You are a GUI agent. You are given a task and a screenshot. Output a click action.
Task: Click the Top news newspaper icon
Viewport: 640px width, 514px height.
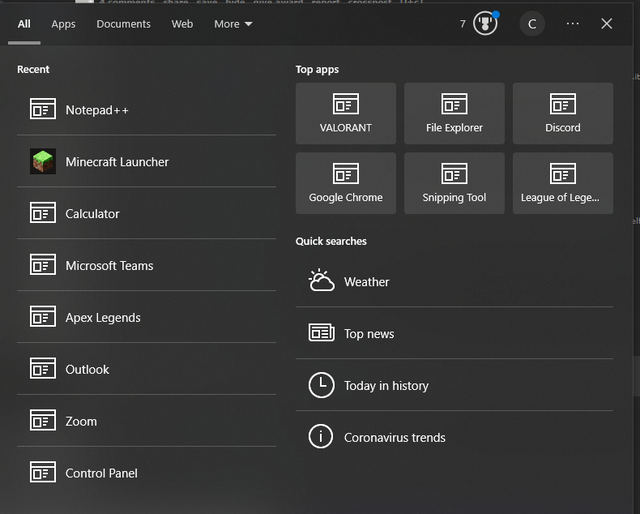pos(321,332)
